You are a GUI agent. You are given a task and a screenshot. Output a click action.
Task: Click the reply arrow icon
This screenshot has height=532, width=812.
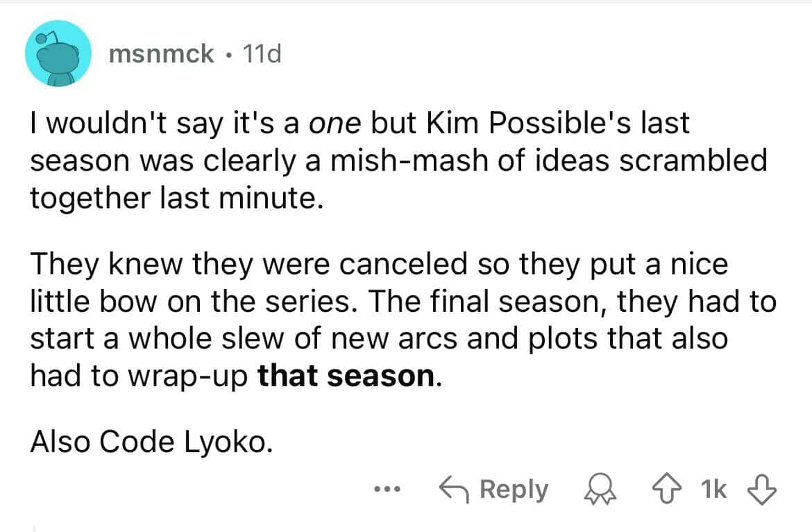[x=455, y=490]
